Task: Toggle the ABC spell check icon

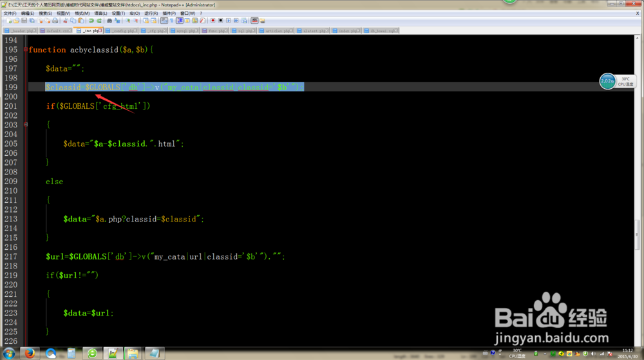Action: [254, 21]
